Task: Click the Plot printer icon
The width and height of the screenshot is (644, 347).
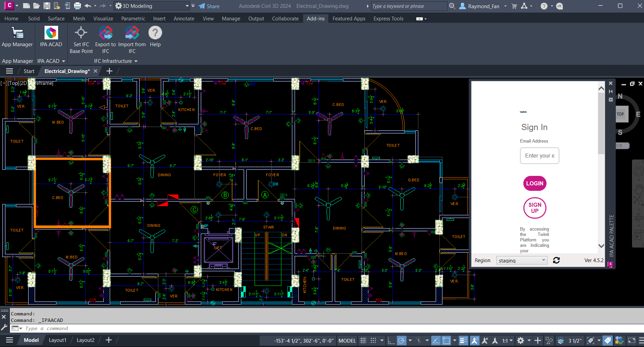Action: point(77,6)
